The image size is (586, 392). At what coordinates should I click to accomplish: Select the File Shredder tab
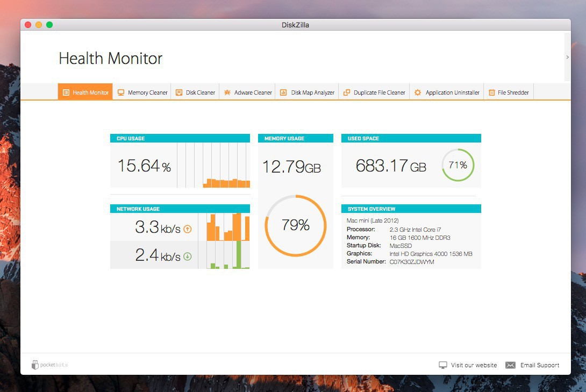[513, 92]
